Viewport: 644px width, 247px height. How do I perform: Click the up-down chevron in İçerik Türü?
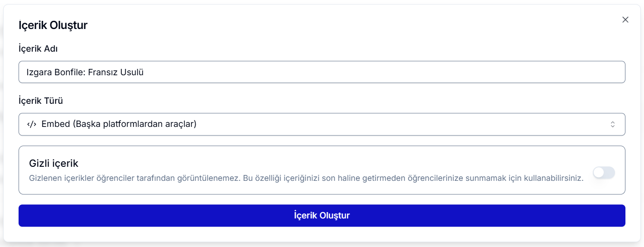click(613, 124)
